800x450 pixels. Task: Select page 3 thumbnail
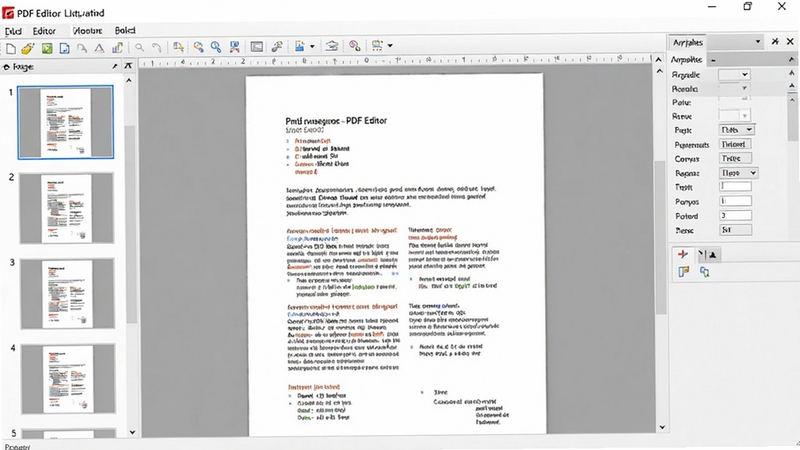point(67,293)
